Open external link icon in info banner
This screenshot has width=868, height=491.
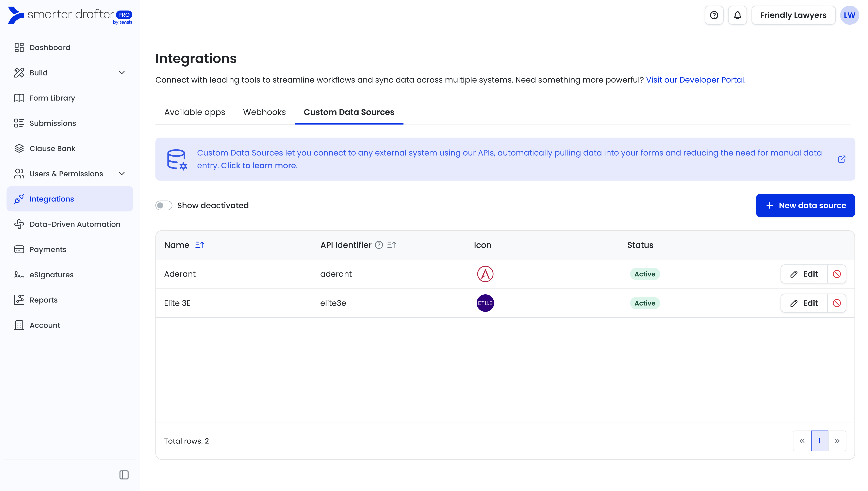(842, 159)
